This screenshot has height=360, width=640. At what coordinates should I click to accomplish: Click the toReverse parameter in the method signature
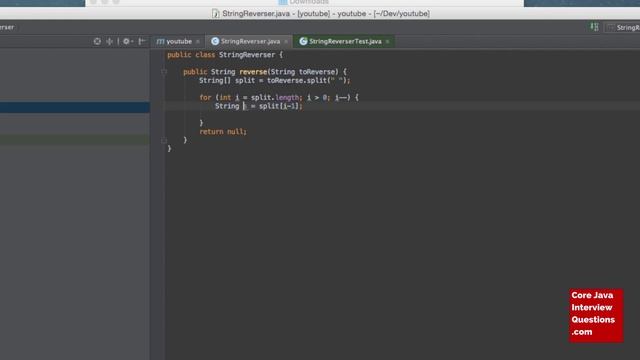point(318,72)
